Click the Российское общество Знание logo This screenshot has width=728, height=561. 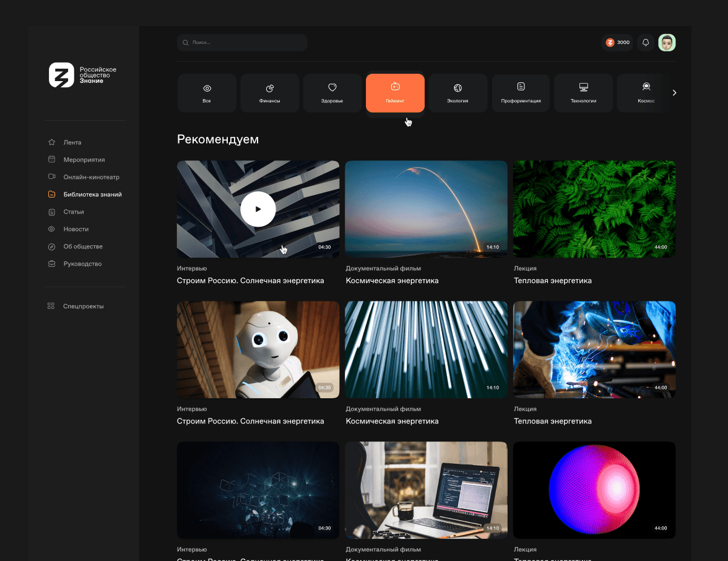83,75
